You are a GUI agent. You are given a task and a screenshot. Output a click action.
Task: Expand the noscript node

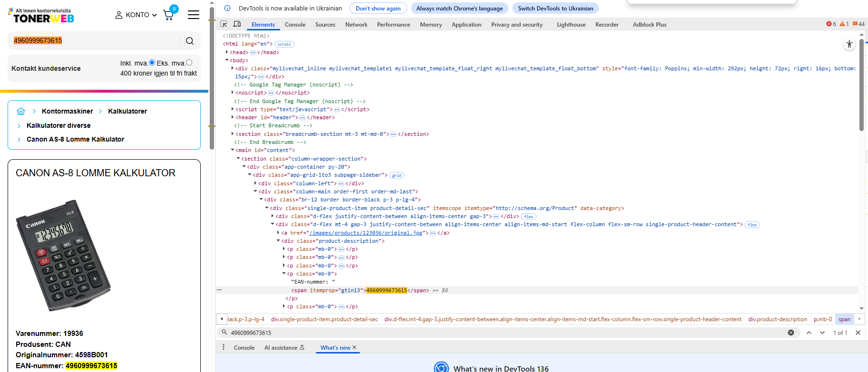[x=233, y=93]
